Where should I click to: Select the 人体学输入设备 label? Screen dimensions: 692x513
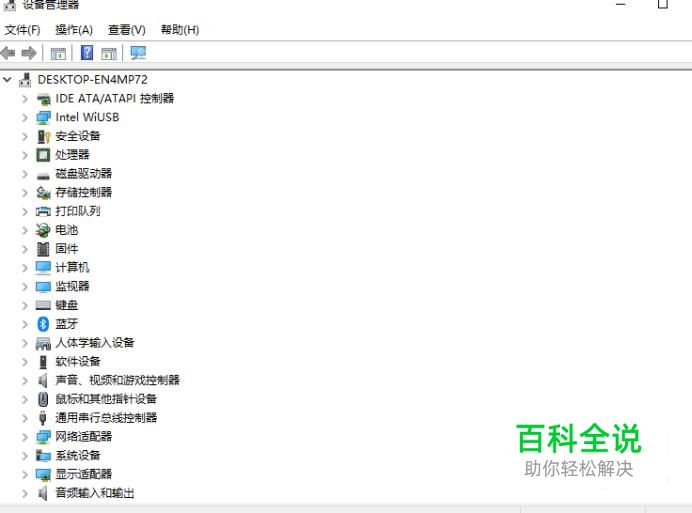pyautogui.click(x=95, y=343)
